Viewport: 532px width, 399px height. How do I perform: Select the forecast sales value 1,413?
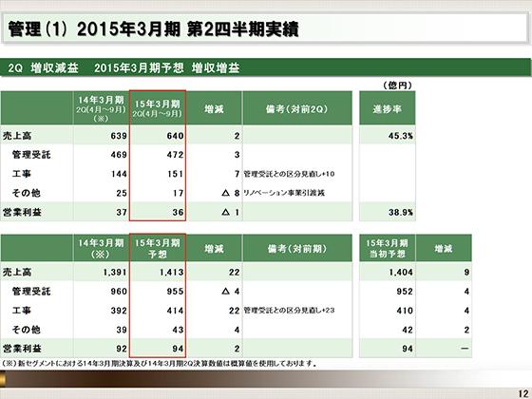click(172, 272)
